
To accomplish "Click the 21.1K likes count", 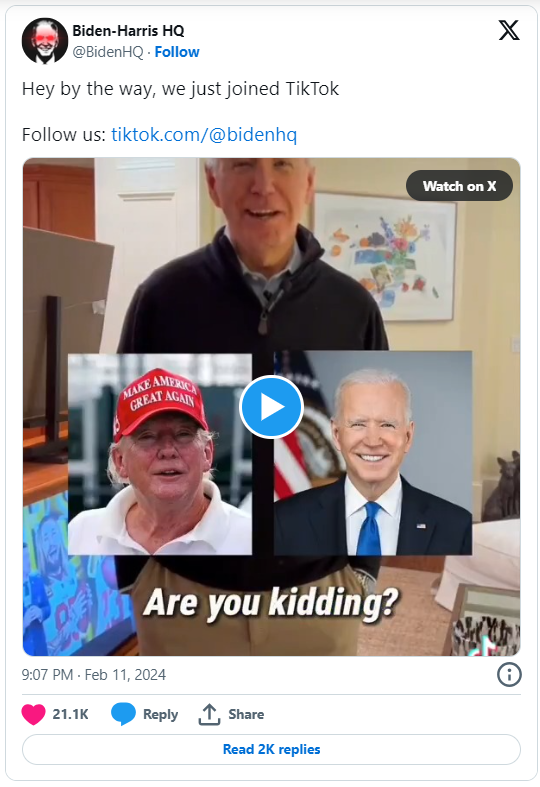I will coord(70,714).
